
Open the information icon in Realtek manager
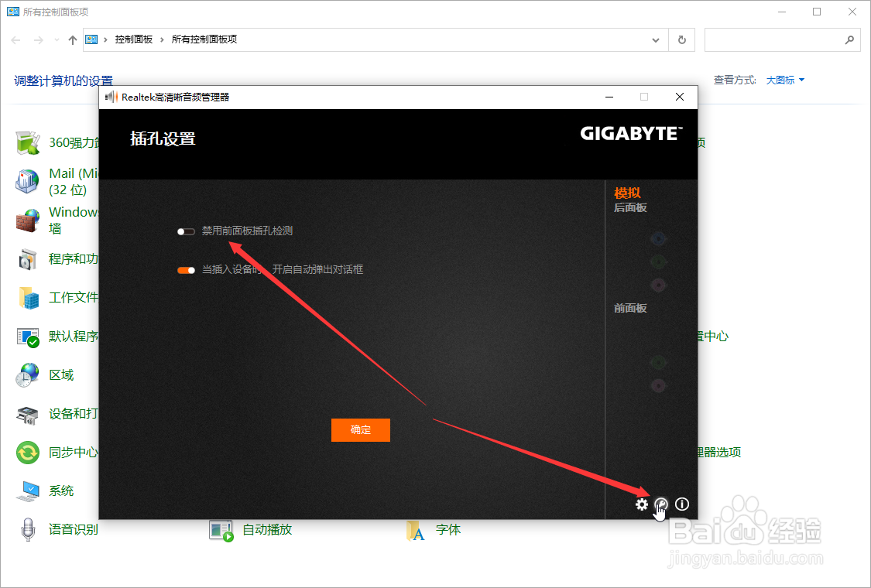click(x=681, y=504)
